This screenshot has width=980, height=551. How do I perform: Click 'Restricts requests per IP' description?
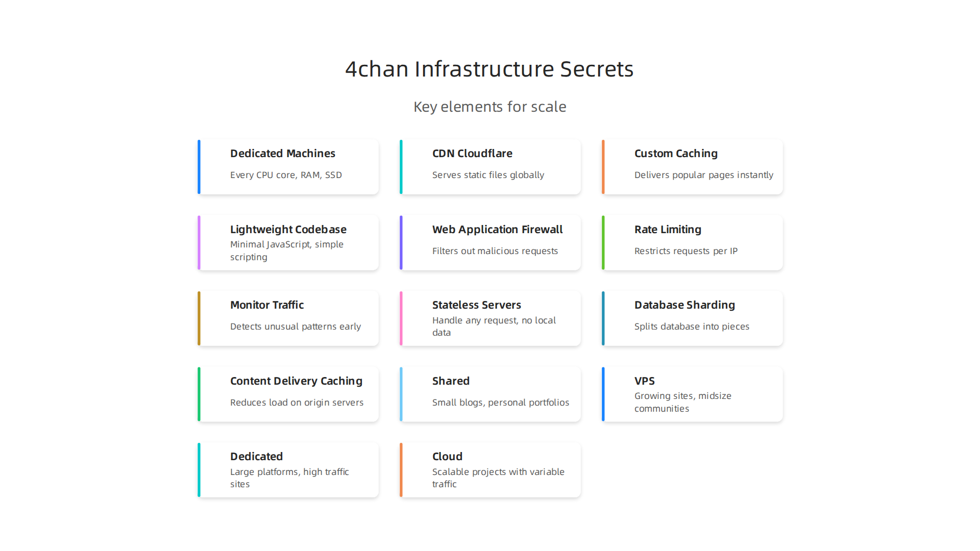686,251
